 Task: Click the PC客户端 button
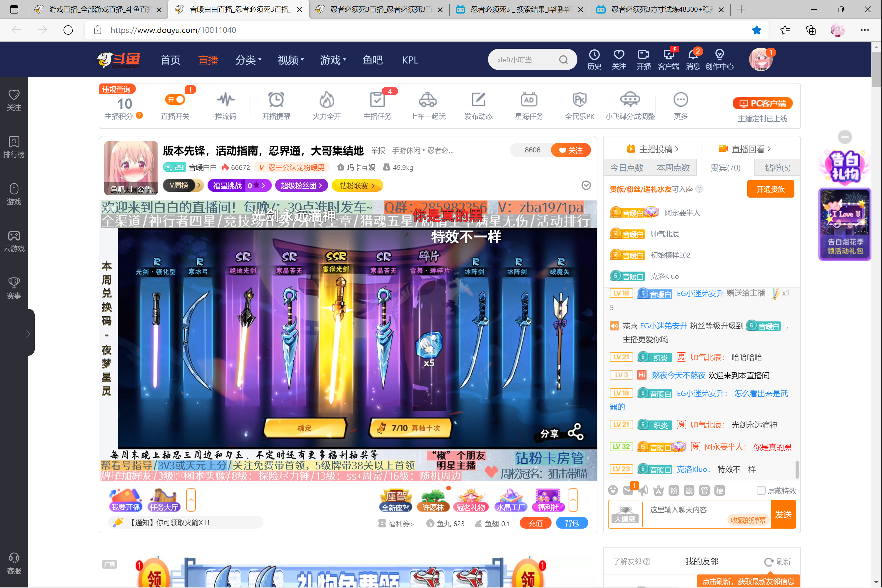point(762,103)
